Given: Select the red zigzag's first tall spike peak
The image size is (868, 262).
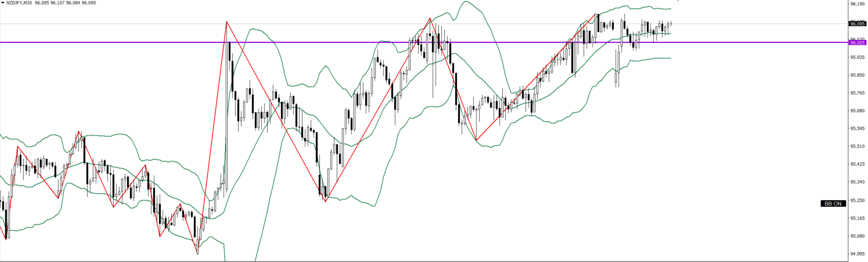Looking at the screenshot, I should click(226, 22).
